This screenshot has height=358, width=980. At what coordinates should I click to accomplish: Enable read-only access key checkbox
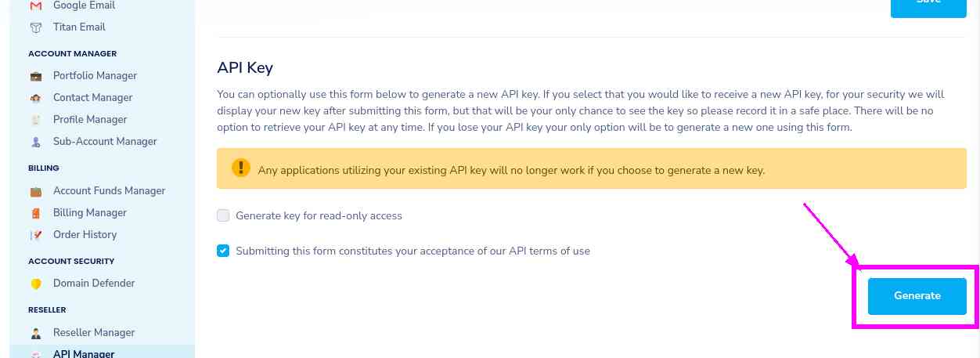(x=223, y=215)
